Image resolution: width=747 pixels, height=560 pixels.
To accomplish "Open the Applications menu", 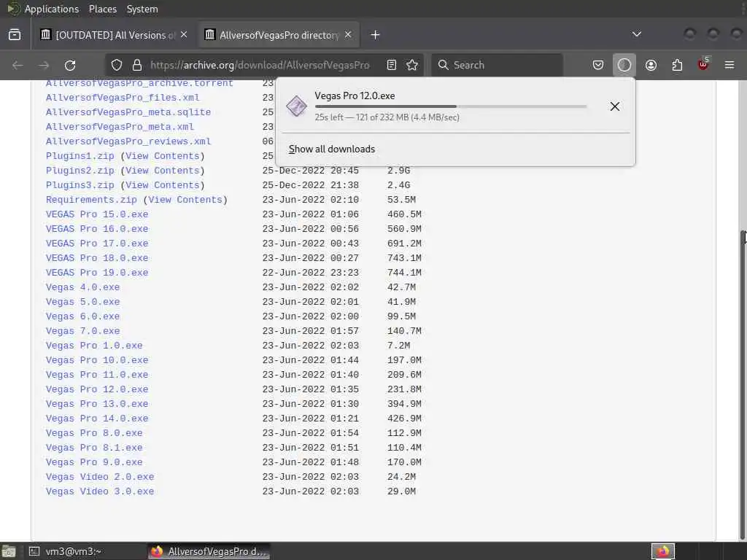I will (52, 9).
